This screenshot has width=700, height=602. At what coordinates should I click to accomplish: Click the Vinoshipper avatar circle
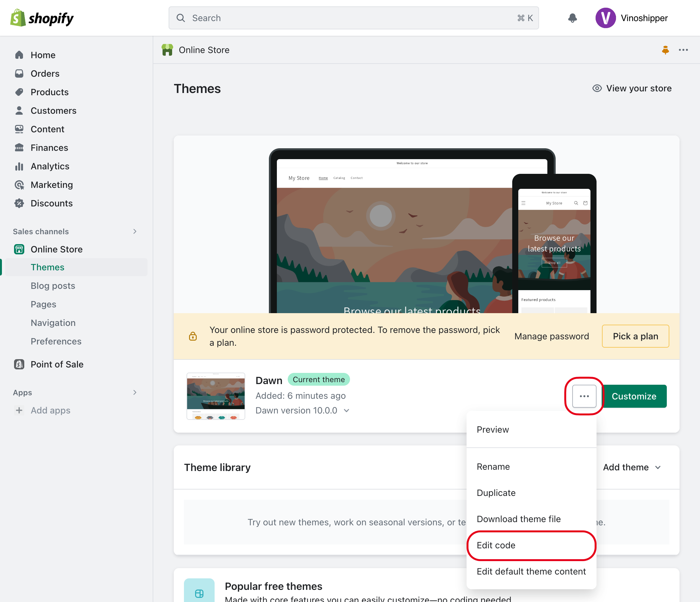[x=605, y=18]
